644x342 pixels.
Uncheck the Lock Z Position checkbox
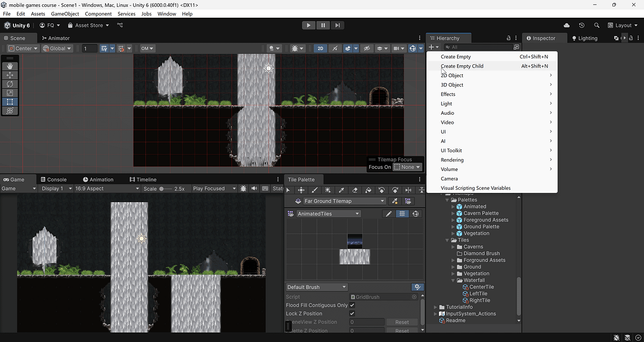point(352,314)
